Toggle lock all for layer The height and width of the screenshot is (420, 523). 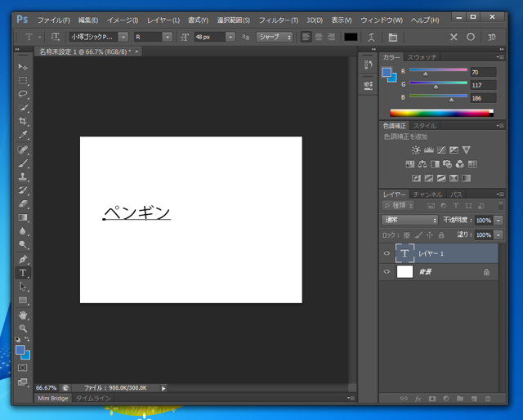[x=441, y=235]
